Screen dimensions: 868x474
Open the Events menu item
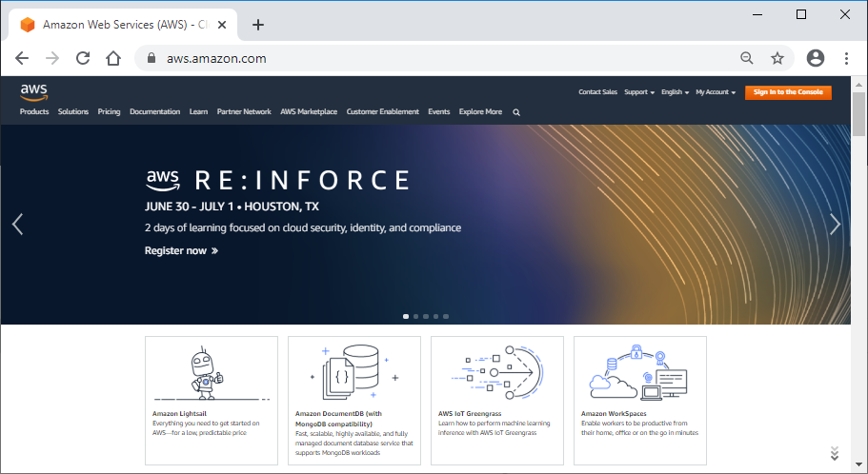tap(439, 111)
